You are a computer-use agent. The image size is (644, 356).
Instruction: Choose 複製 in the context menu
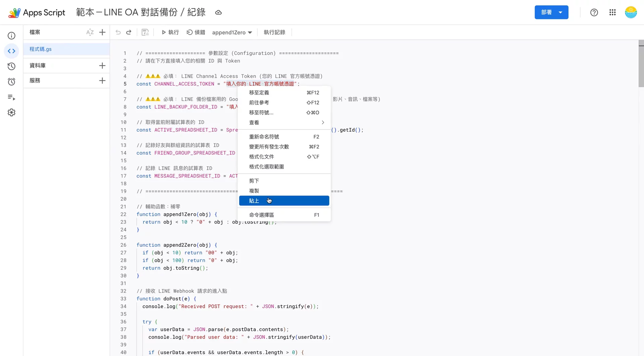(284, 191)
